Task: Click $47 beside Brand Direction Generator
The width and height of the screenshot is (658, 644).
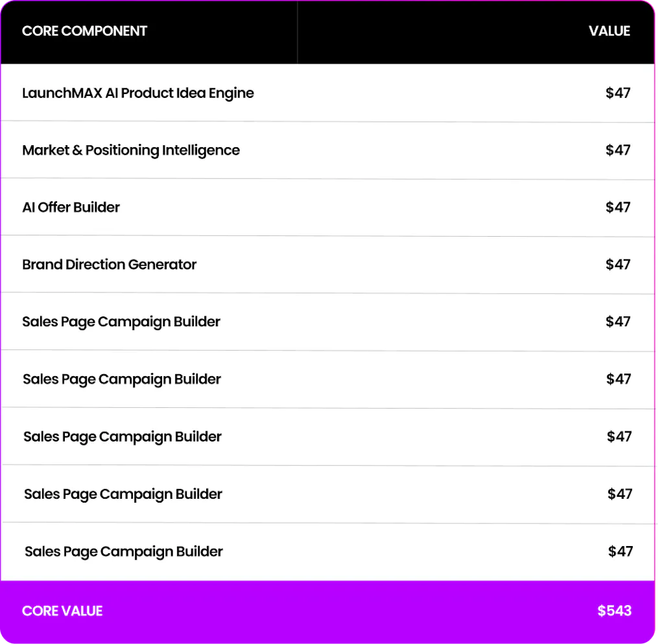Action: [618, 264]
